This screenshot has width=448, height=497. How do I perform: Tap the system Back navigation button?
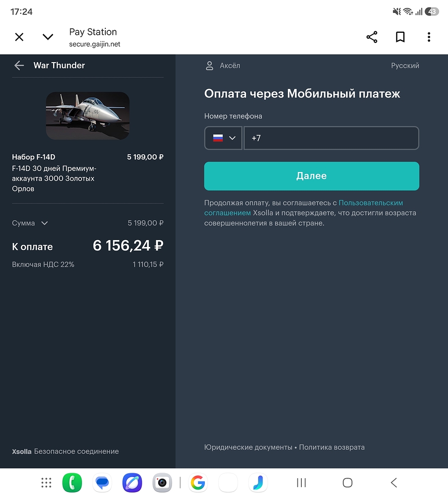tap(394, 483)
